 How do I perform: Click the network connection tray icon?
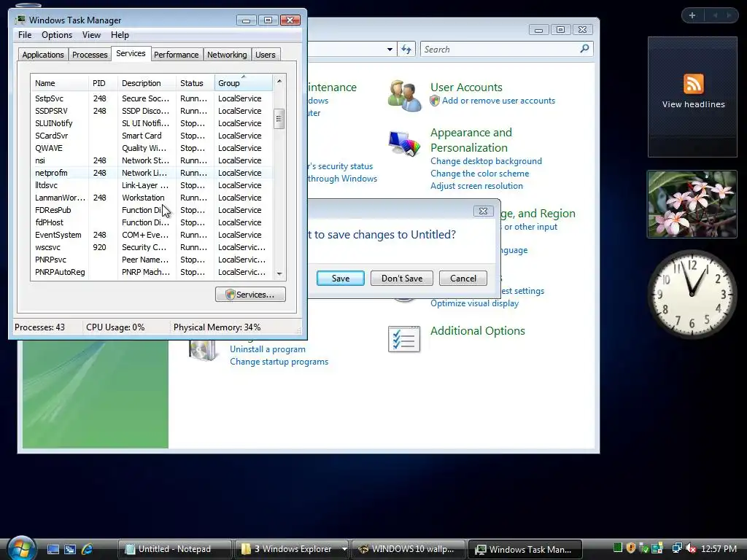(676, 548)
